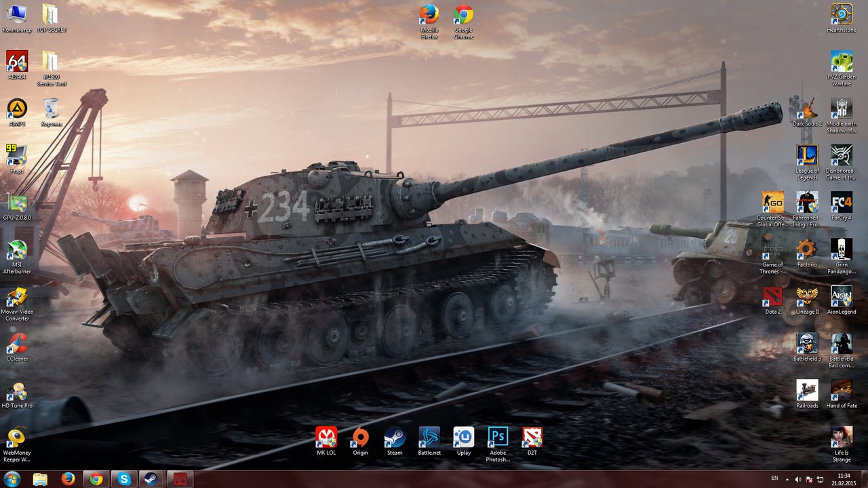Open Windows Explorer from the taskbar
The height and width of the screenshot is (488, 868).
click(40, 479)
